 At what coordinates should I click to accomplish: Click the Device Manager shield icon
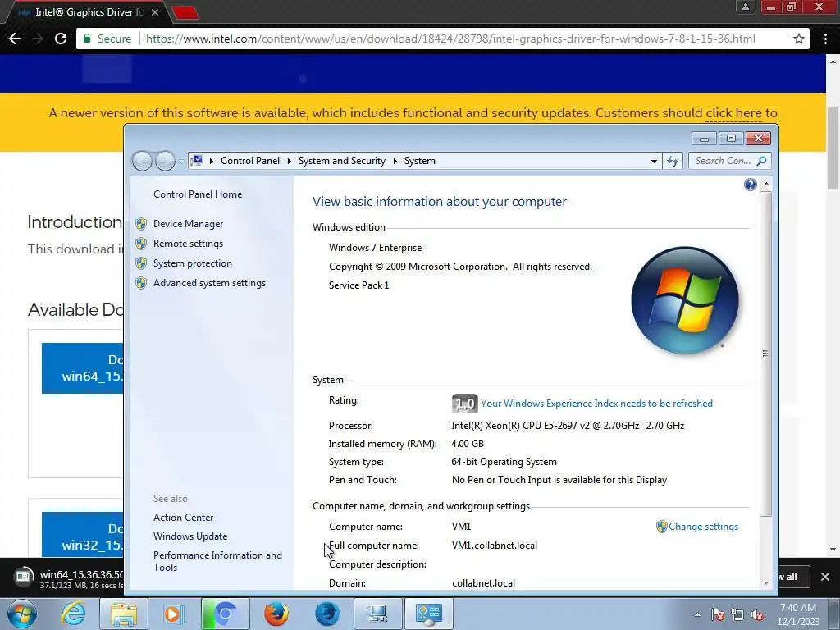pyautogui.click(x=141, y=224)
